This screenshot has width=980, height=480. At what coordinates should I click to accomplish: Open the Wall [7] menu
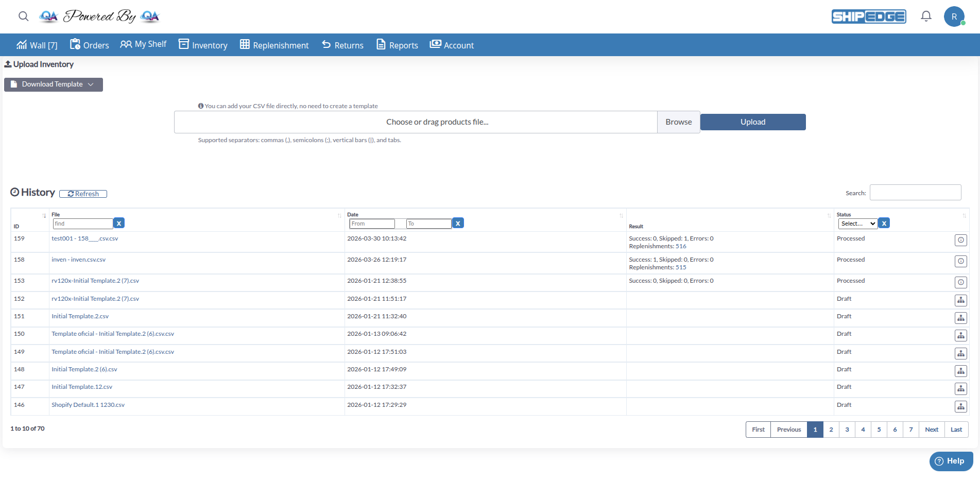point(37,45)
